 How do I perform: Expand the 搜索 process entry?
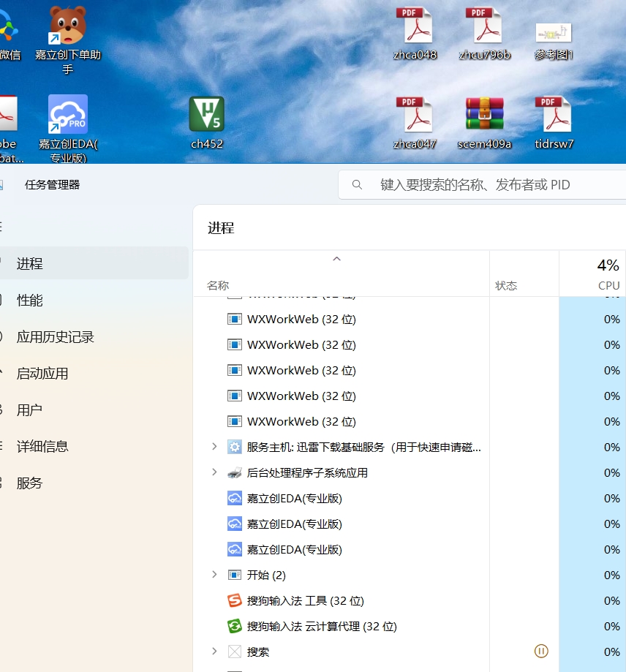point(214,651)
